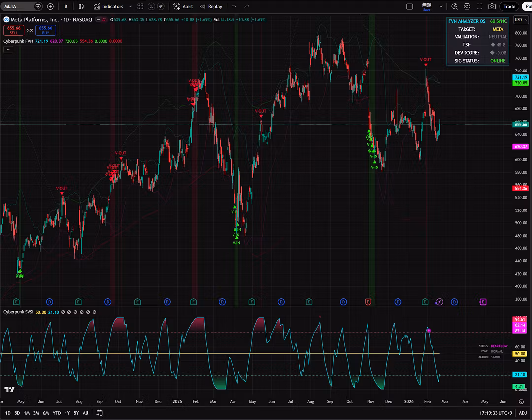This screenshot has width=532, height=420.
Task: Click the 655.66 BUY button
Action: [x=46, y=30]
